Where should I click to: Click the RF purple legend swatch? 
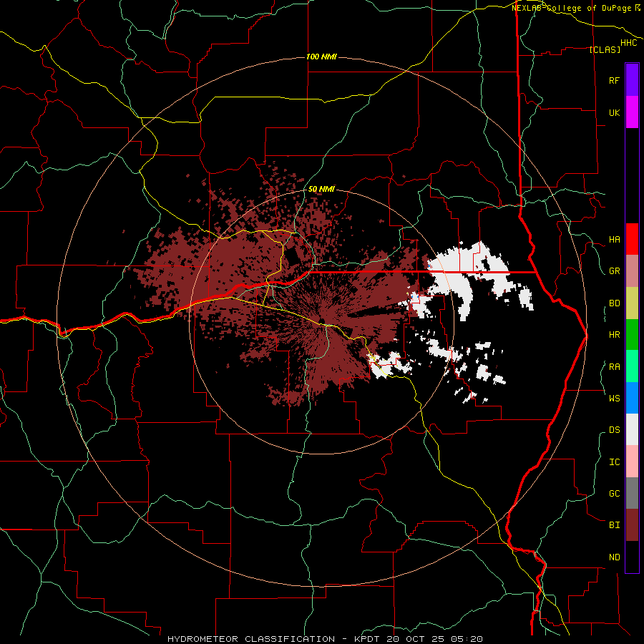point(632,80)
